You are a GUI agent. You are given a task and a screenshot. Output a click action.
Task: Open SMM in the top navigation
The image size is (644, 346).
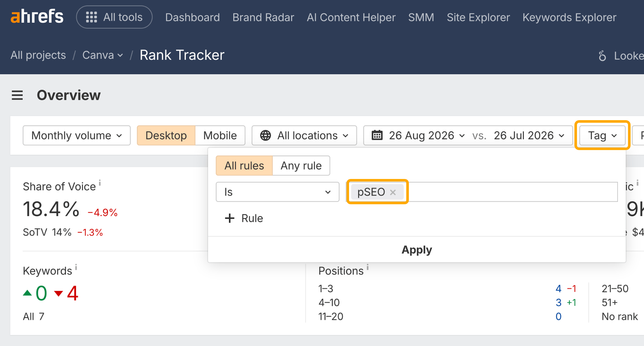[421, 17]
